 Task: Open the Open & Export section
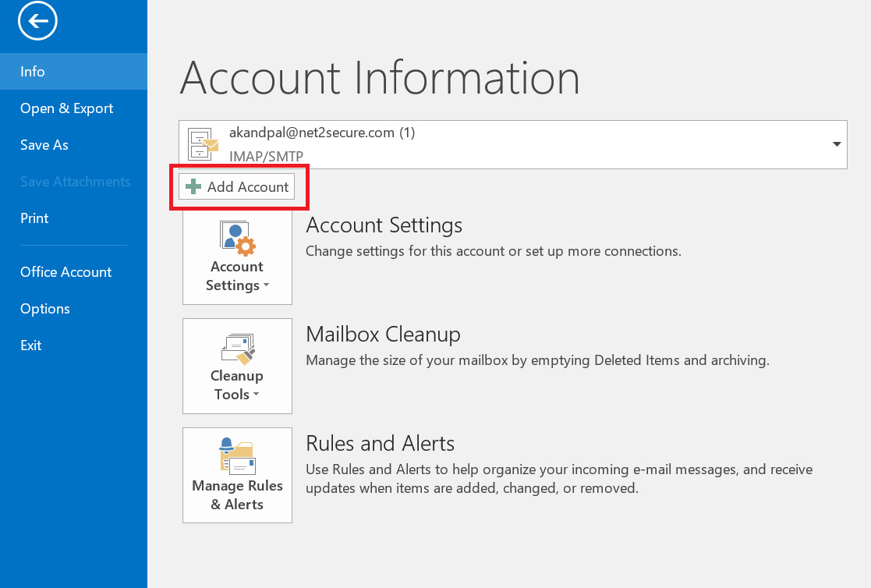coord(66,108)
